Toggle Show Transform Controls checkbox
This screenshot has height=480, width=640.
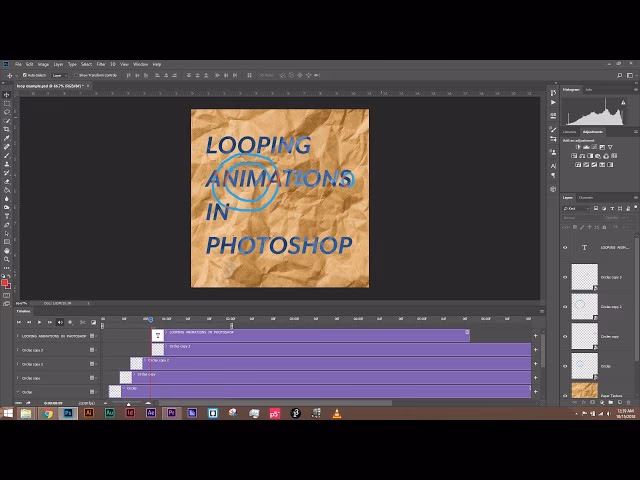76,75
